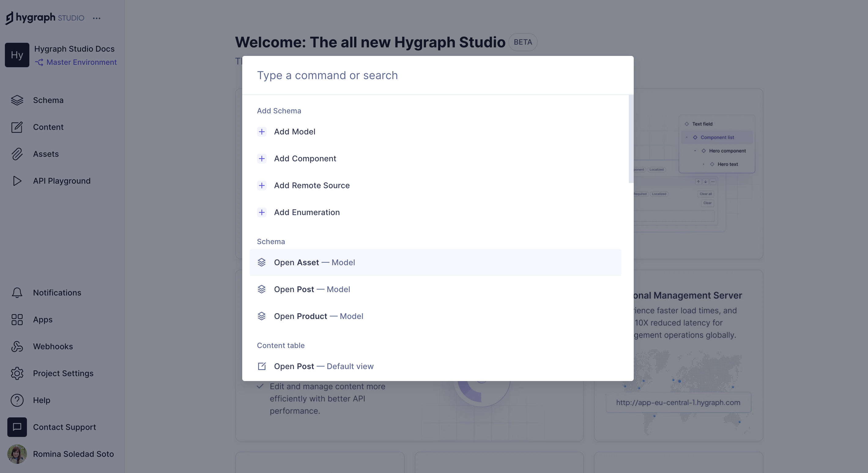Click Add Enumeration schema option
868x473 pixels.
[x=307, y=212]
